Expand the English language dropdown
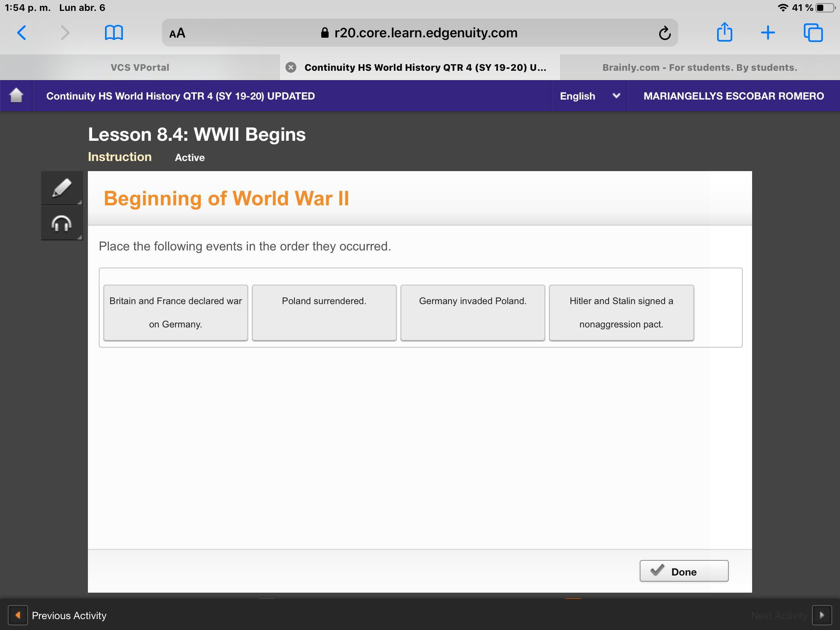Viewport: 840px width, 630px height. 589,96
